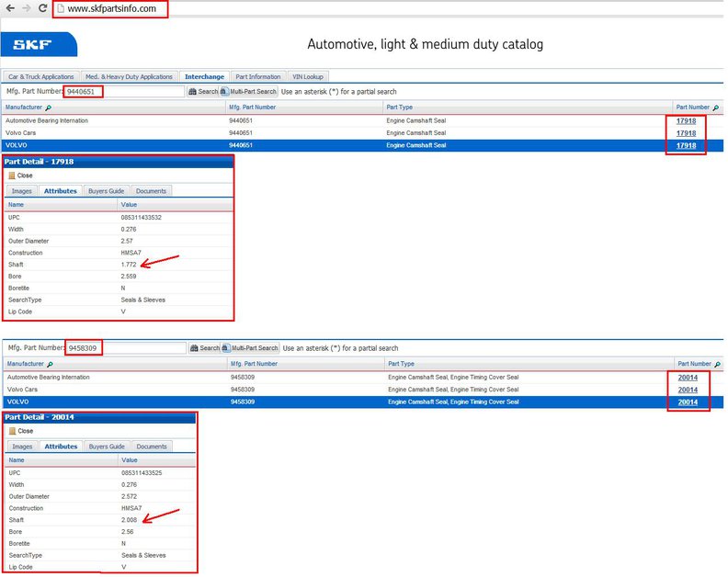Close the Part Detail - 17918 panel

point(20,175)
